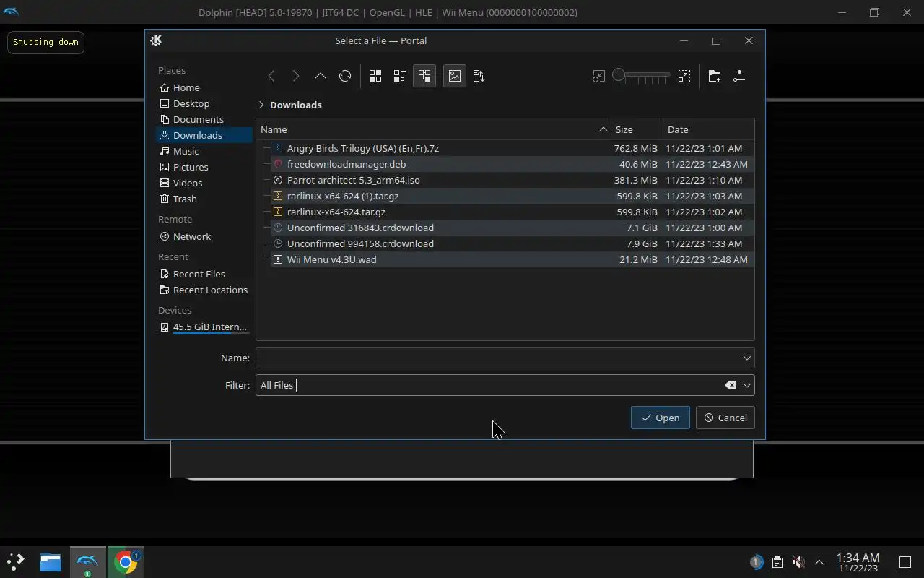Viewport: 924px width, 578px height.
Task: Open Google Chrome from taskbar
Action: (126, 561)
